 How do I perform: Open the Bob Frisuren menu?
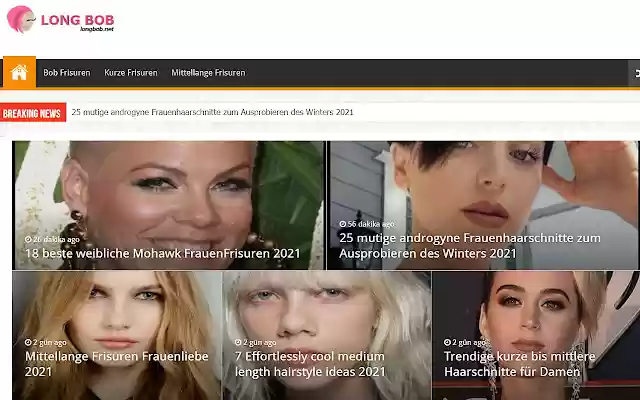pyautogui.click(x=67, y=73)
